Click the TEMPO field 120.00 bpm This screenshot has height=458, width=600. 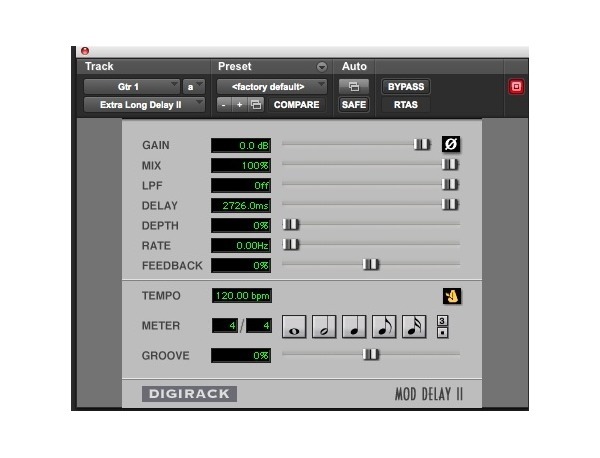point(242,296)
